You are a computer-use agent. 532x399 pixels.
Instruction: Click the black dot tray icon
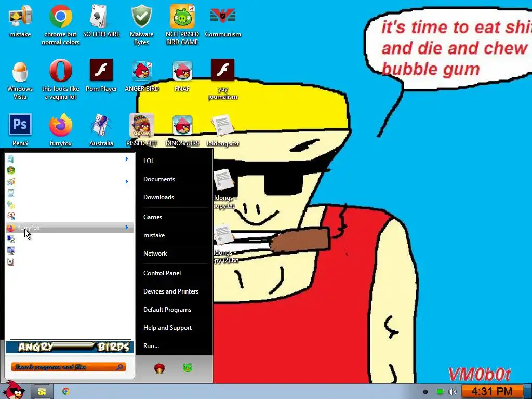pos(425,392)
